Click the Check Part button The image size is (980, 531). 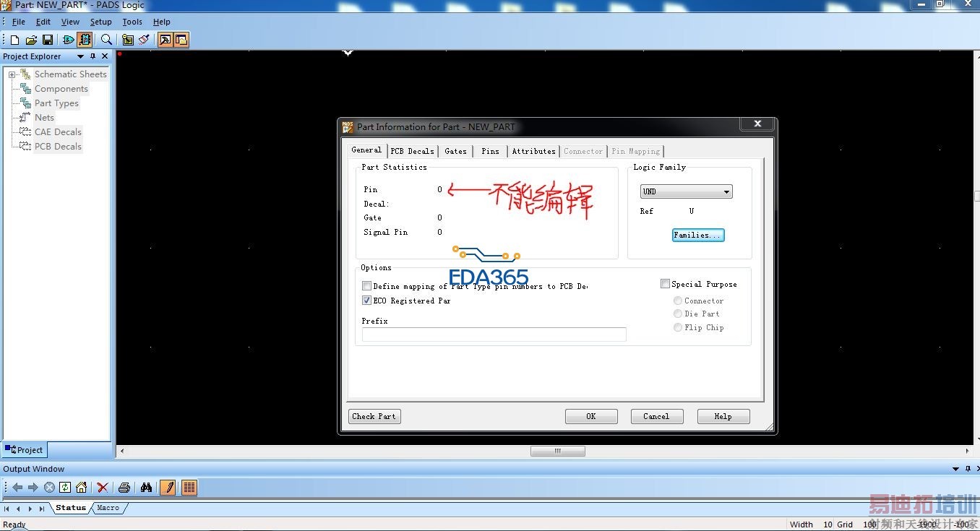tap(374, 416)
